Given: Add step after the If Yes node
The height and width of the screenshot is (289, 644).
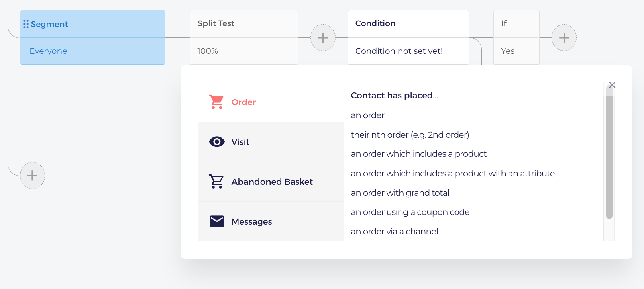Looking at the screenshot, I should coord(564,38).
